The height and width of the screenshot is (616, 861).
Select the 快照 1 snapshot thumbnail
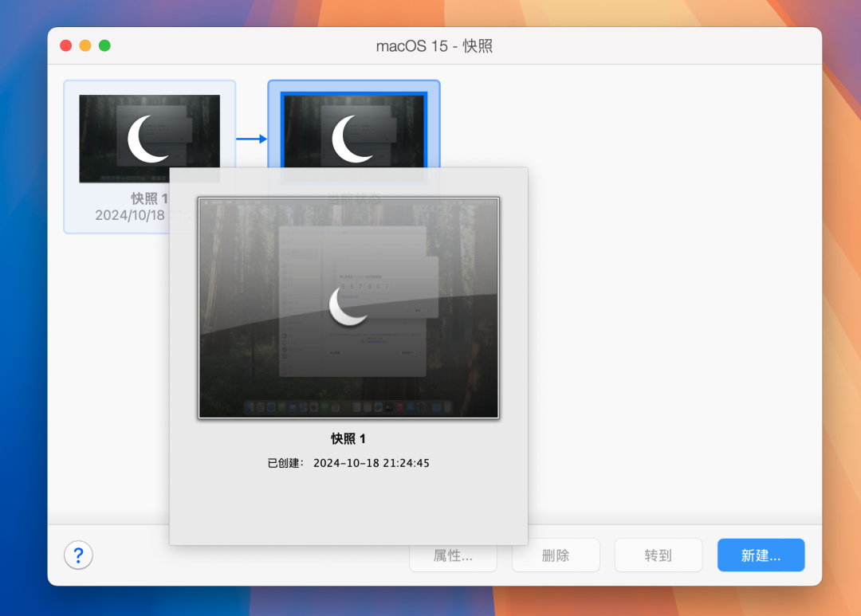[149, 139]
